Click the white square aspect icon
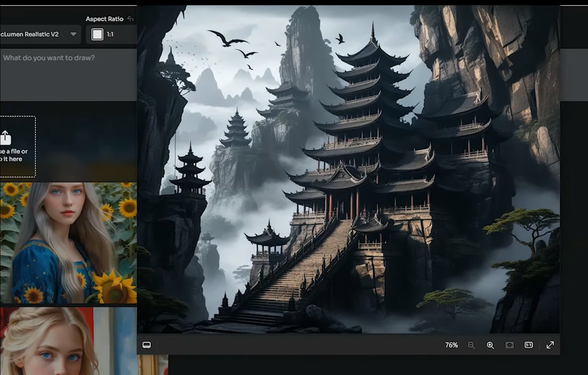Screen dimensions: 588x375 click(97, 34)
